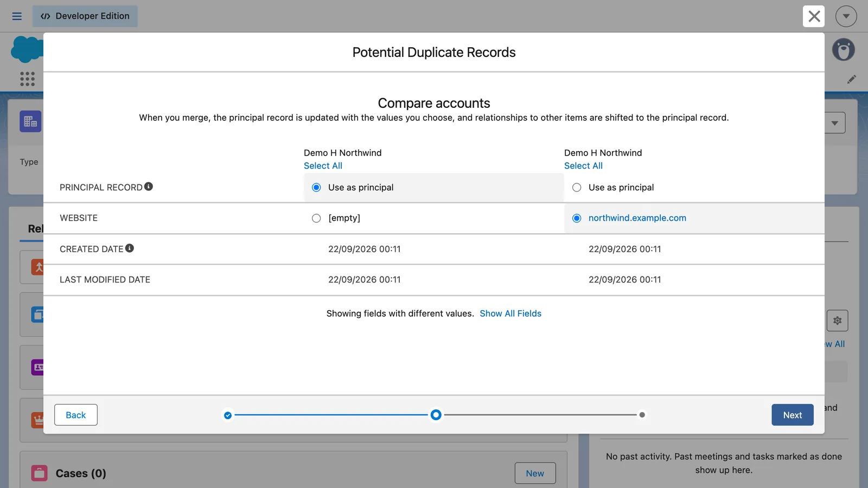Choose northwind.example.com website radio button
This screenshot has height=488, width=868.
(x=577, y=219)
